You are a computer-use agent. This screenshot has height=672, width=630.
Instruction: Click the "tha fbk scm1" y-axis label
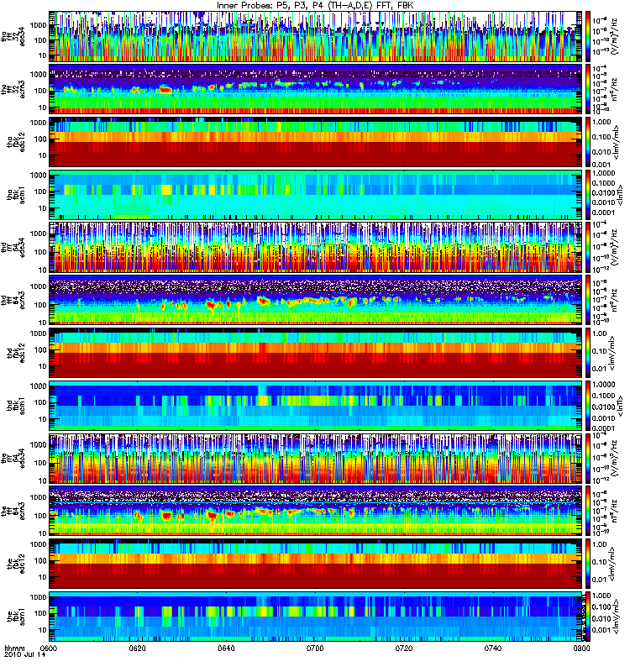pos(16,195)
